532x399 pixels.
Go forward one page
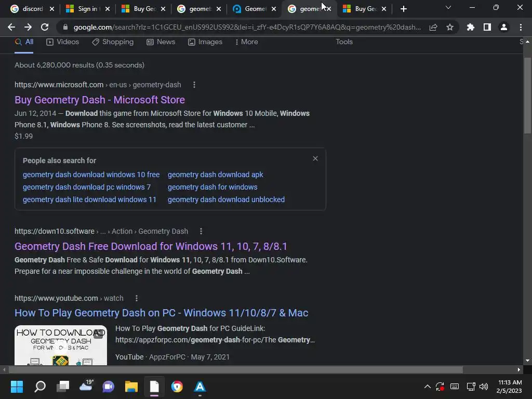point(28,27)
